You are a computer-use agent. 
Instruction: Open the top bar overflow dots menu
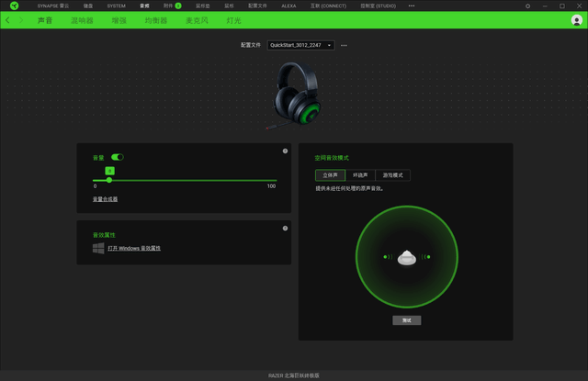click(x=412, y=6)
